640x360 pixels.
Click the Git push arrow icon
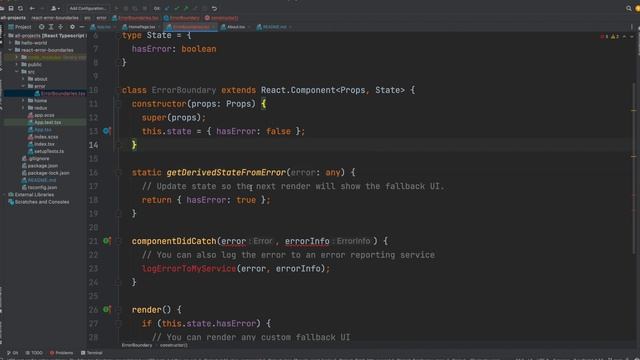click(x=186, y=8)
